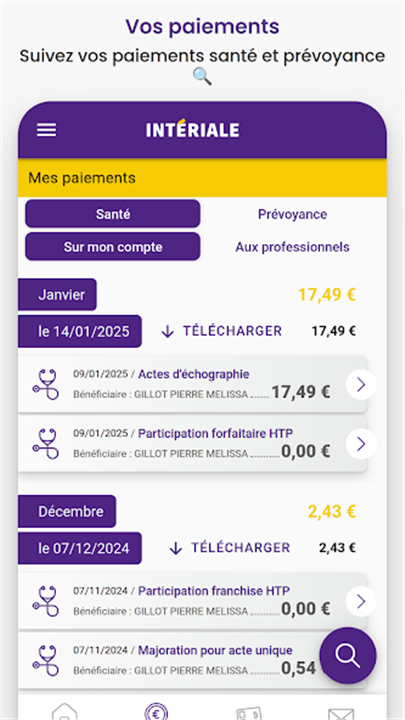Open Majoration pour acte unique entry
405x720 pixels.
192,660
